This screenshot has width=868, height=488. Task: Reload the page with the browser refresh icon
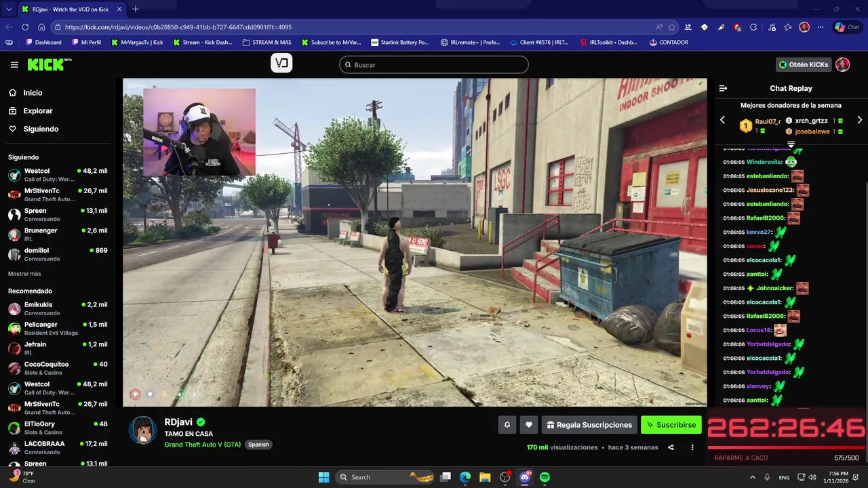[x=25, y=27]
